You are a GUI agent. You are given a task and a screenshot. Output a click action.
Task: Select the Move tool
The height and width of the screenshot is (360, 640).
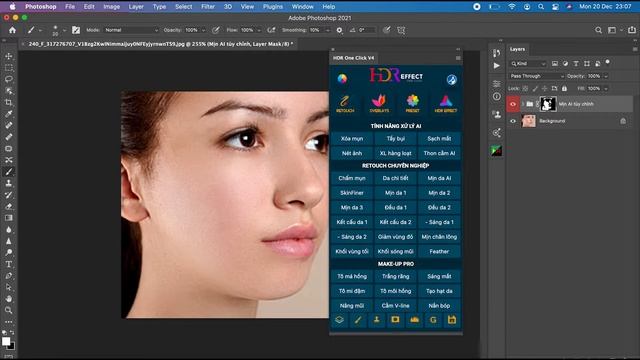9,56
